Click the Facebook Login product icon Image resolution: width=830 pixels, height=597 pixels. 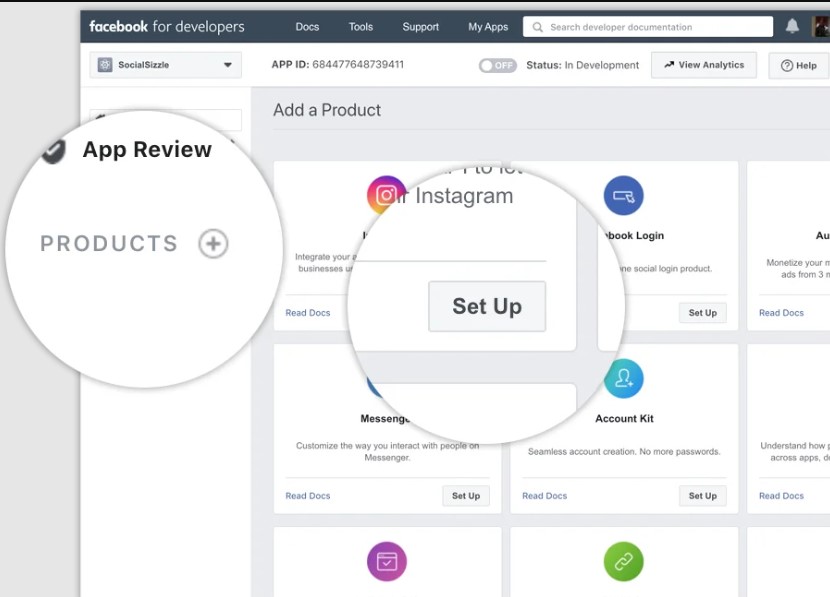click(623, 196)
